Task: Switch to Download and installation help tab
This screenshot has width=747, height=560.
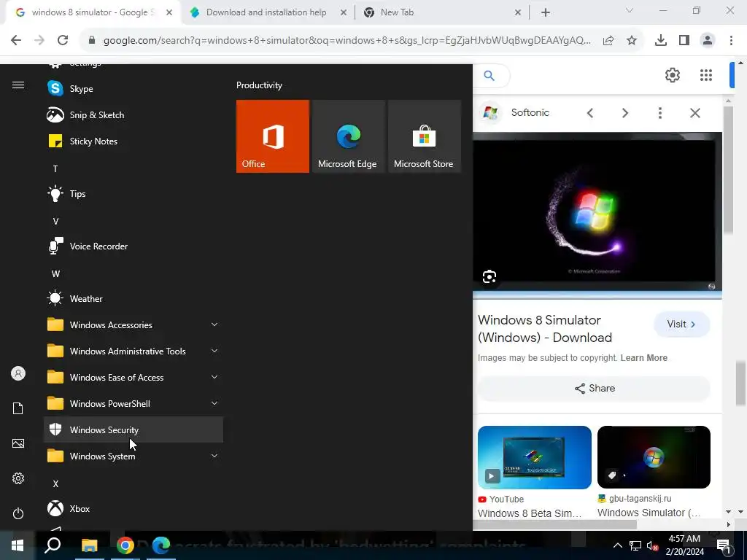Action: (268, 12)
